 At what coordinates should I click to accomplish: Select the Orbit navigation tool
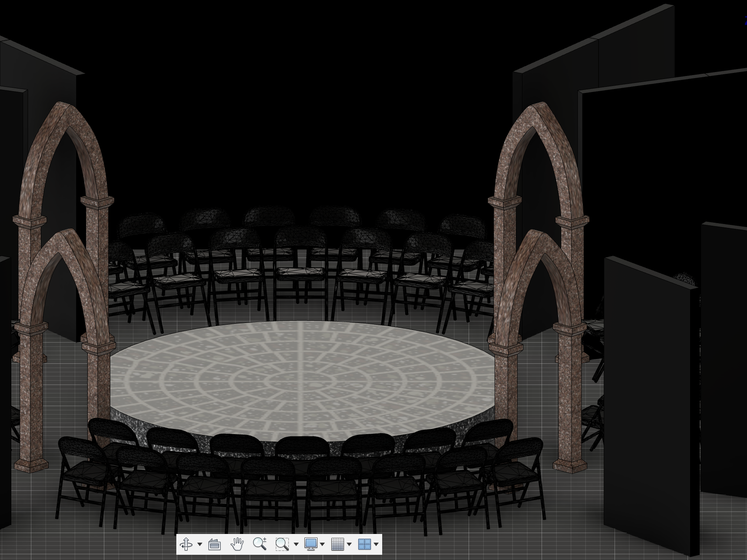click(x=186, y=544)
